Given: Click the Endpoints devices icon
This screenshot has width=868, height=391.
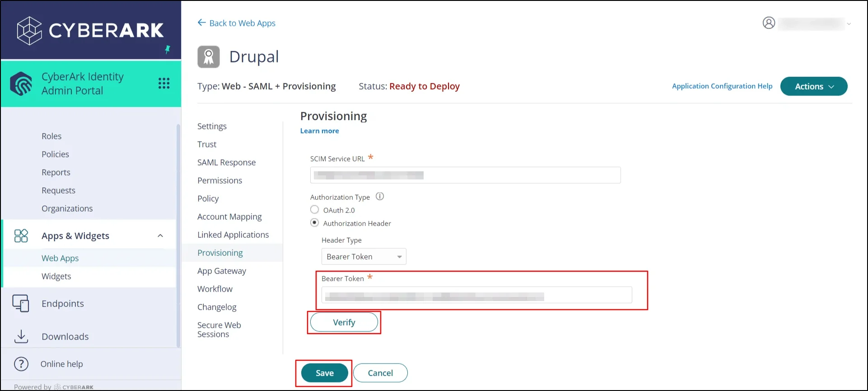Looking at the screenshot, I should coord(21,303).
